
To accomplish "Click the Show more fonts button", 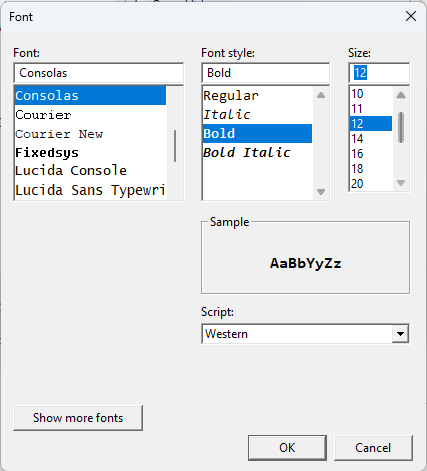I will (78, 418).
